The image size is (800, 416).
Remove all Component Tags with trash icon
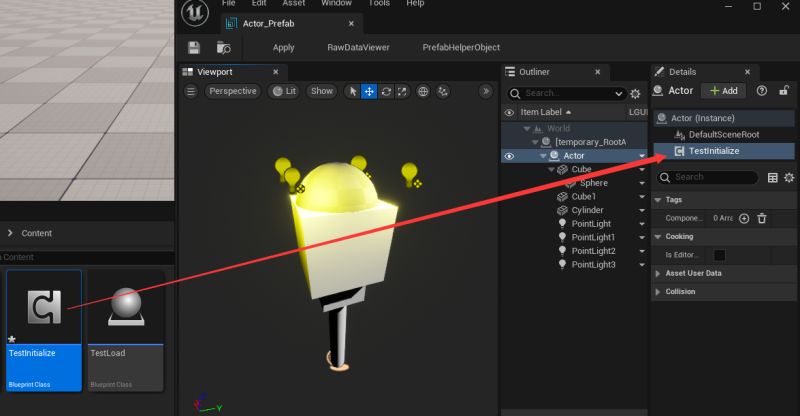click(762, 218)
